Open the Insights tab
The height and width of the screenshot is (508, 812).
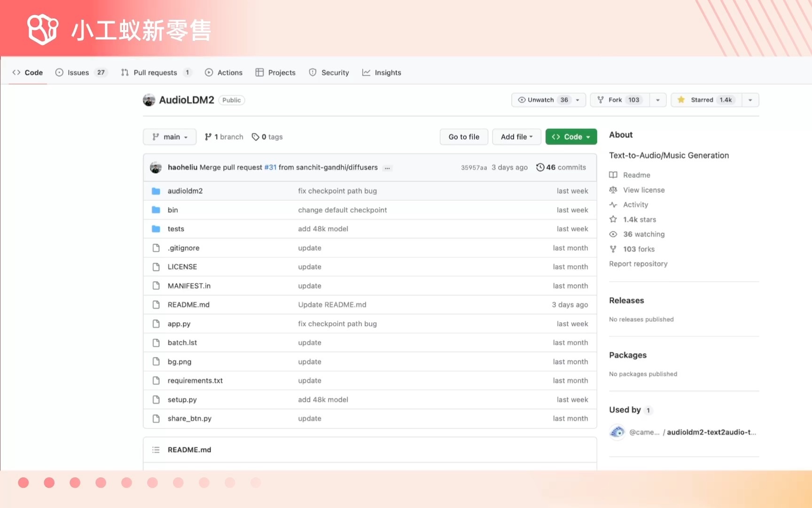click(x=382, y=72)
